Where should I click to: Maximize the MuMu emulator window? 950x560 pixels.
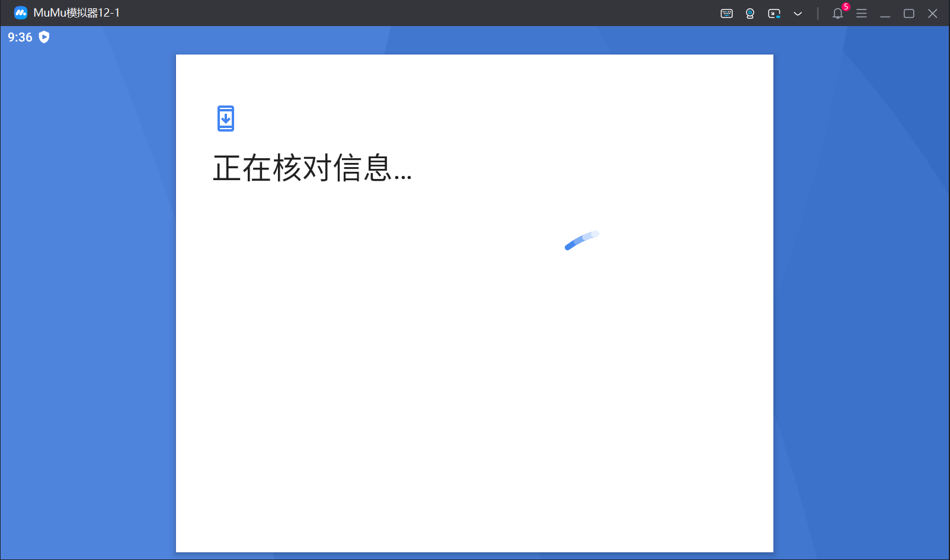(909, 13)
